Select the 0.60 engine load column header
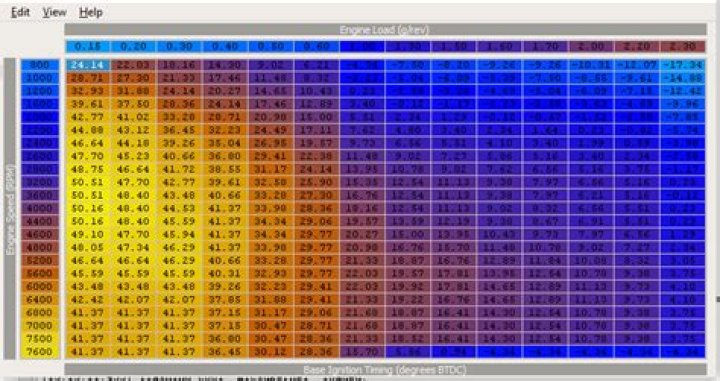The height and width of the screenshot is (381, 720). [x=317, y=46]
